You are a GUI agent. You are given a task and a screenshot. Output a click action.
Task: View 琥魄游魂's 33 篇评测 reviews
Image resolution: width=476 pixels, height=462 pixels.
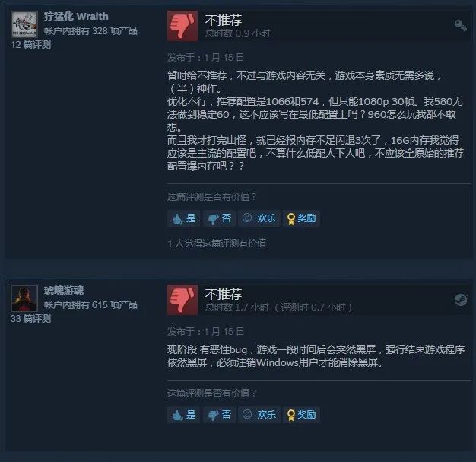[30, 319]
